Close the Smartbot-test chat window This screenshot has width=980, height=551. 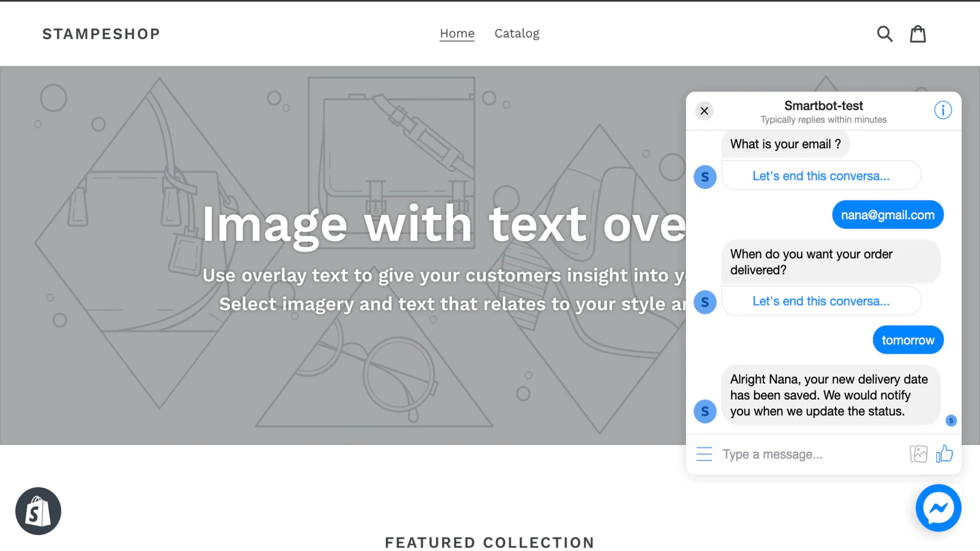pos(704,111)
